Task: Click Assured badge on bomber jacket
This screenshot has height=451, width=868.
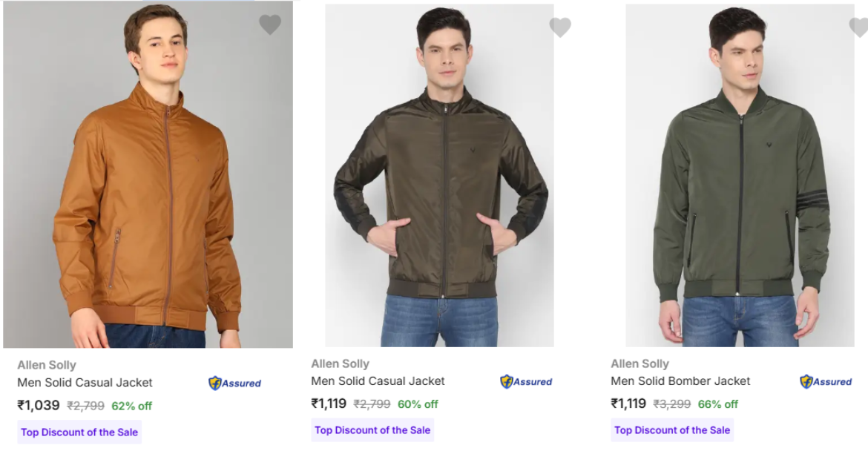Action: click(x=826, y=382)
